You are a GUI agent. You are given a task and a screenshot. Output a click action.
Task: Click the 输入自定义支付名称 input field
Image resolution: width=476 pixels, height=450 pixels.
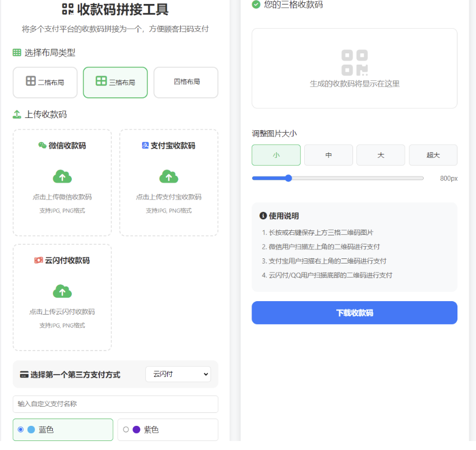115,404
